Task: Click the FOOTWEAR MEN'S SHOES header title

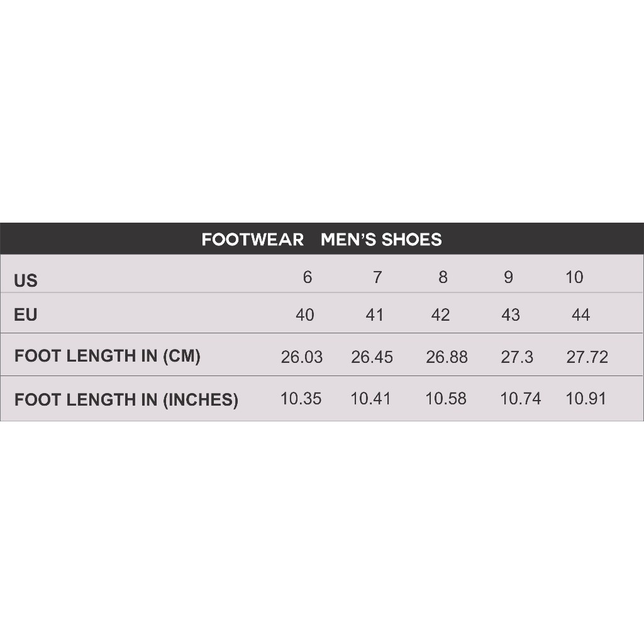Action: pyautogui.click(x=321, y=240)
